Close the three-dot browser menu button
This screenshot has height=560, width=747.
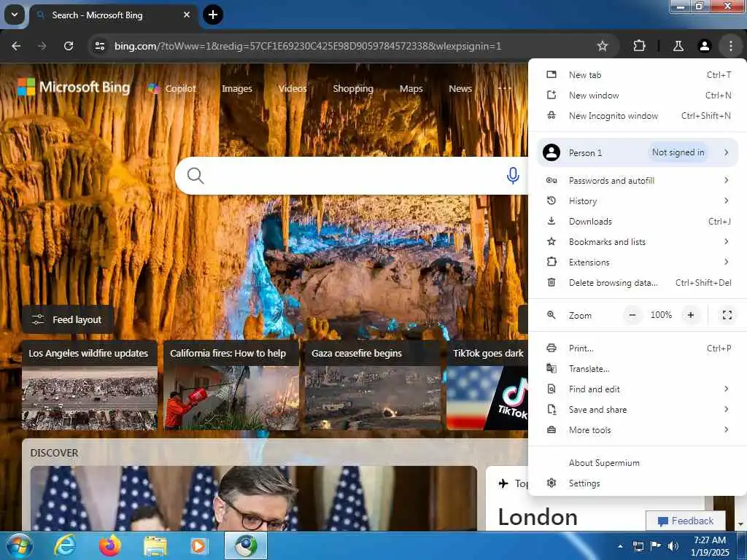point(730,46)
